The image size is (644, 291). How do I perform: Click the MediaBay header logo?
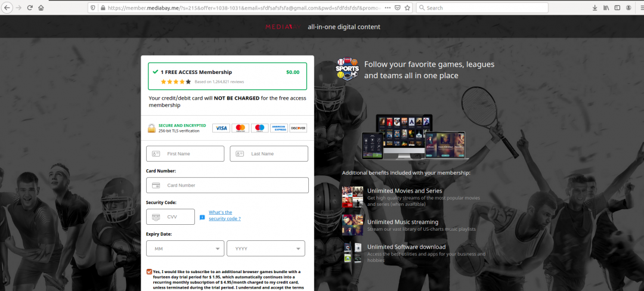284,27
